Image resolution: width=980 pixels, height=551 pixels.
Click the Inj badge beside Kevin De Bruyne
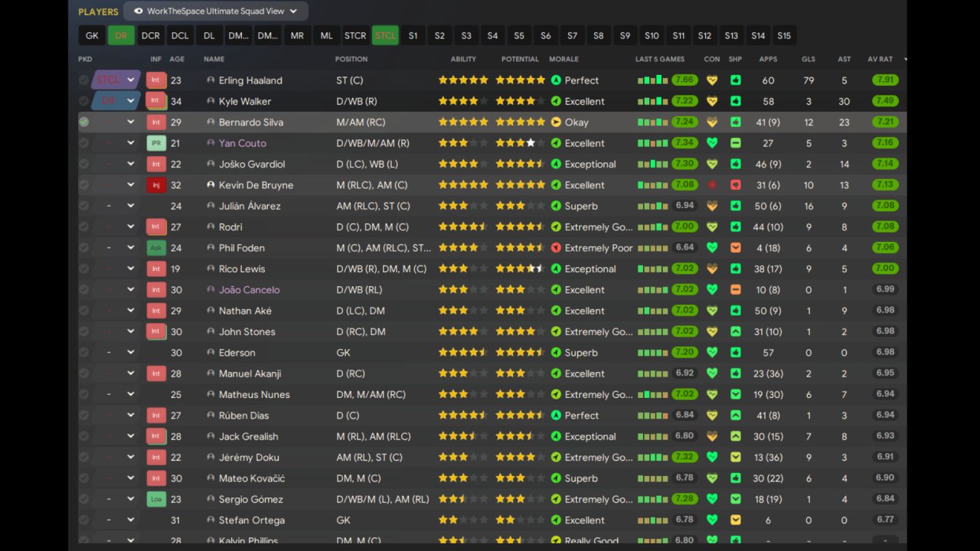point(155,185)
